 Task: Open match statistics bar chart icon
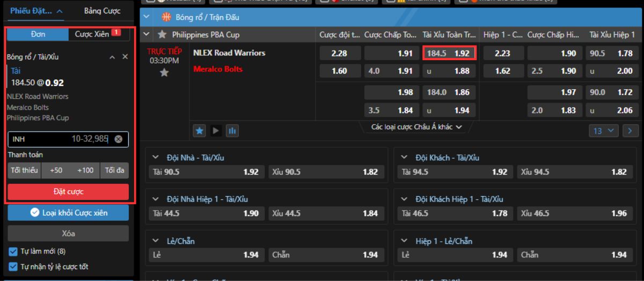coord(231,130)
